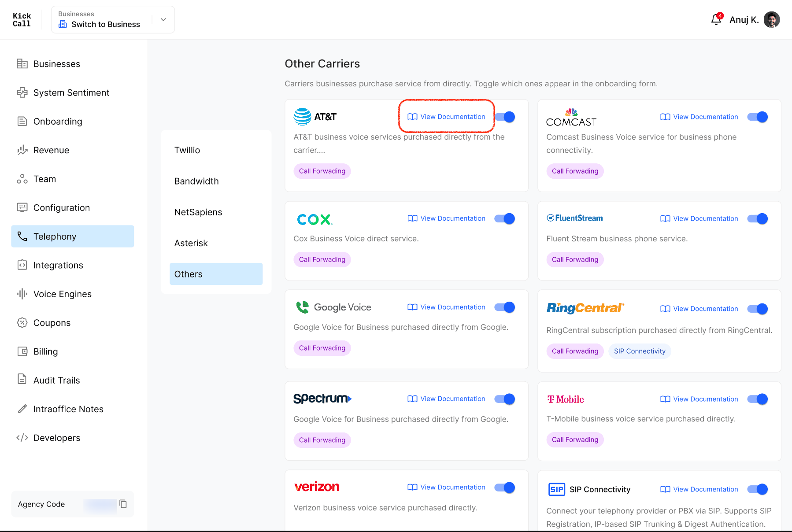This screenshot has height=532, width=792.
Task: Open View Documentation for Comcast
Action: 699,117
